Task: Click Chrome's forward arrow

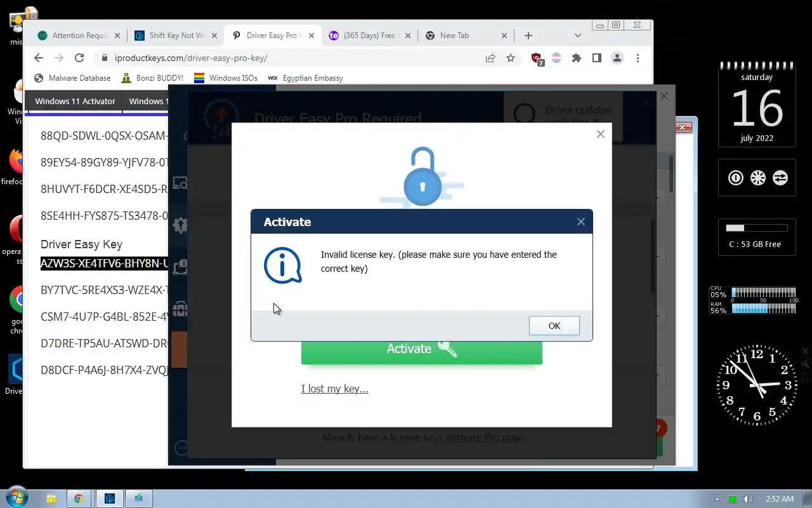Action: [x=59, y=58]
